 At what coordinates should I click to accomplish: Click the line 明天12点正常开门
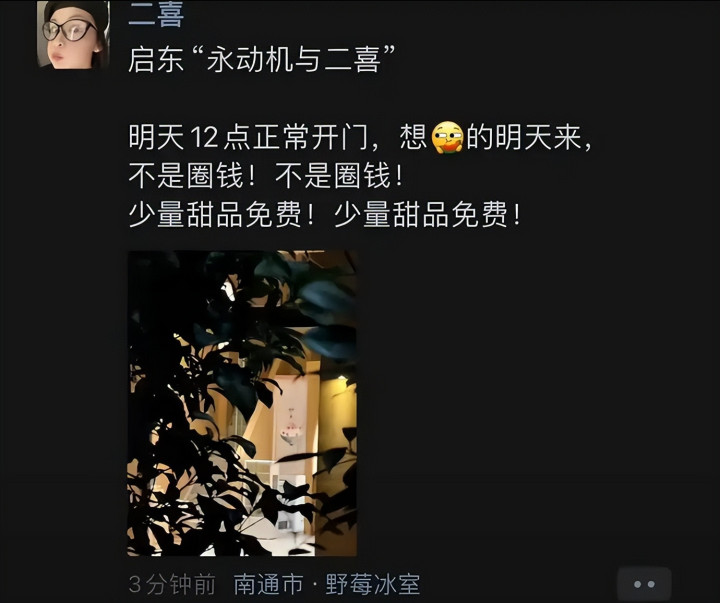[x=249, y=137]
